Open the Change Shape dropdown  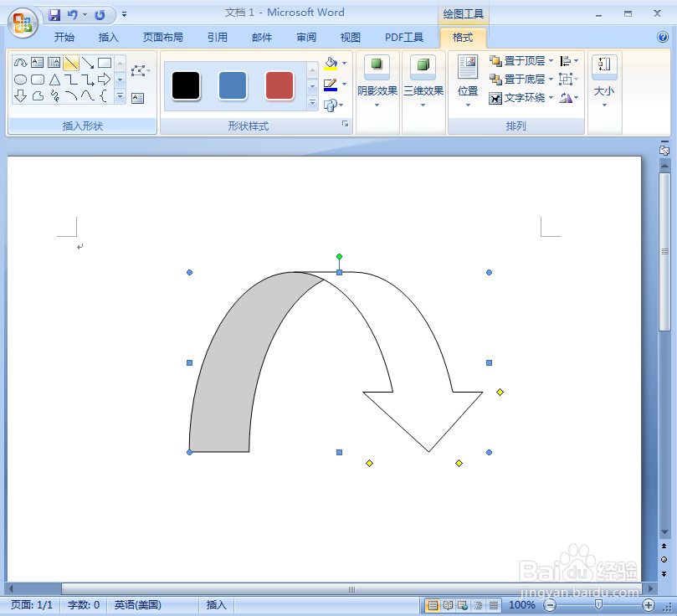click(x=333, y=105)
